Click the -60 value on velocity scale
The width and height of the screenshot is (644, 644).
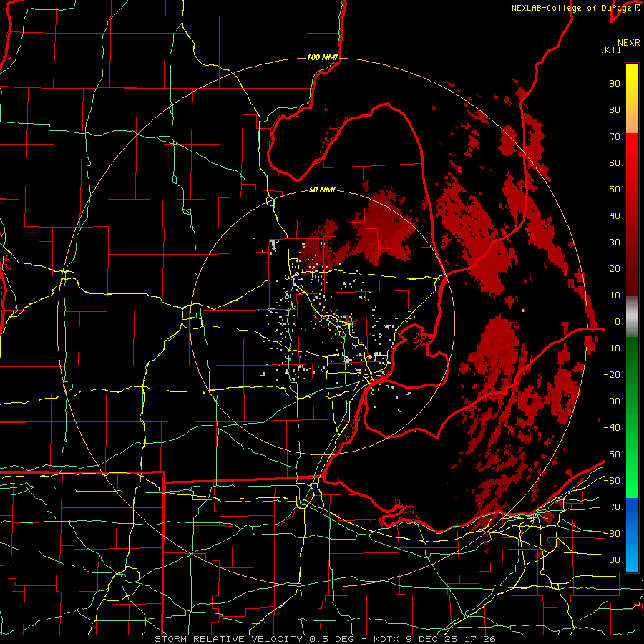612,481
